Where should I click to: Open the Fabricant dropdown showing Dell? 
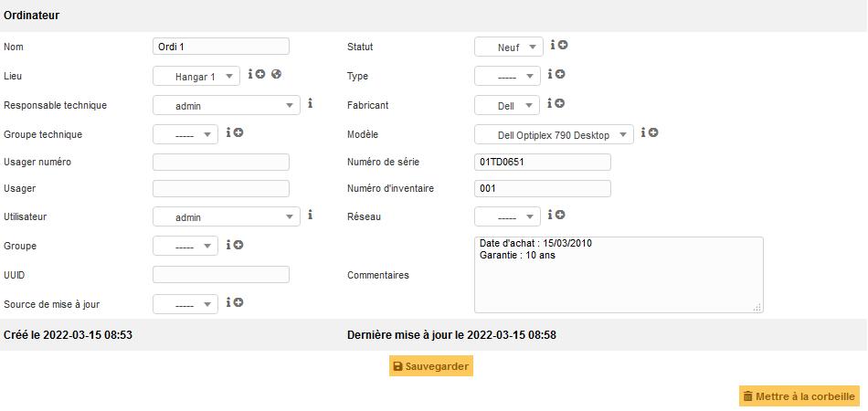[x=507, y=106]
